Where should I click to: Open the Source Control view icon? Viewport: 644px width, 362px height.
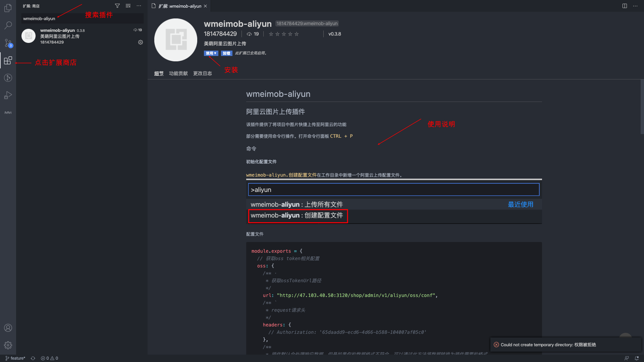pos(8,43)
